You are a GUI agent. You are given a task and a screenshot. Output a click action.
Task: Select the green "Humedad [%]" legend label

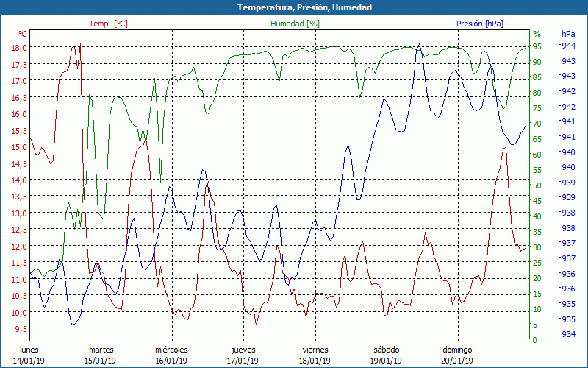tap(295, 24)
